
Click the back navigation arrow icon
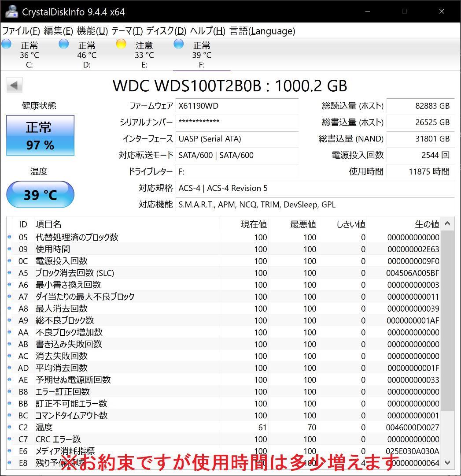click(14, 85)
